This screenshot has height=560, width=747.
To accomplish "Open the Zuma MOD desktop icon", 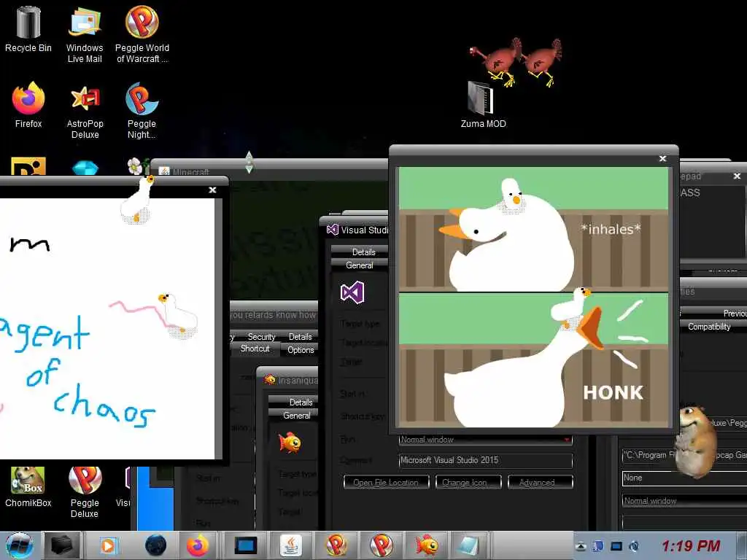I will (x=483, y=106).
